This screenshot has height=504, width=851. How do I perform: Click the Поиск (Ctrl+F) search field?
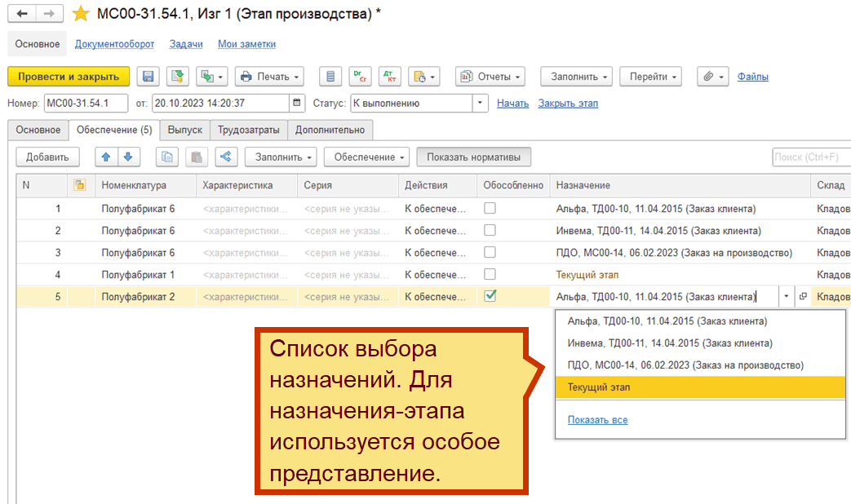click(811, 157)
